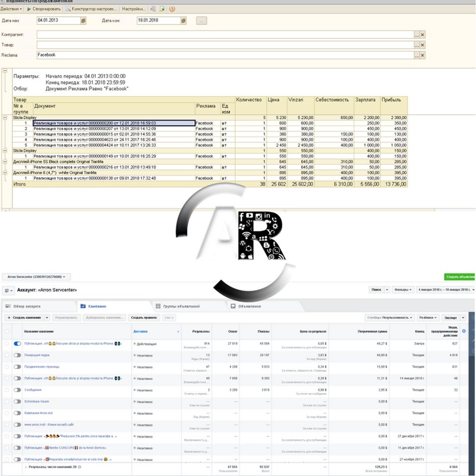This screenshot has height=476, width=476.
Task: Enable the Schimbare Geam campaign toggle
Action: 17,401
